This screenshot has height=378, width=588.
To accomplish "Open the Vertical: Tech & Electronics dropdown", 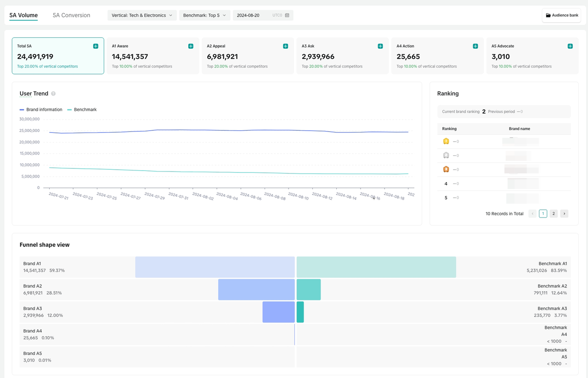I will tap(142, 15).
